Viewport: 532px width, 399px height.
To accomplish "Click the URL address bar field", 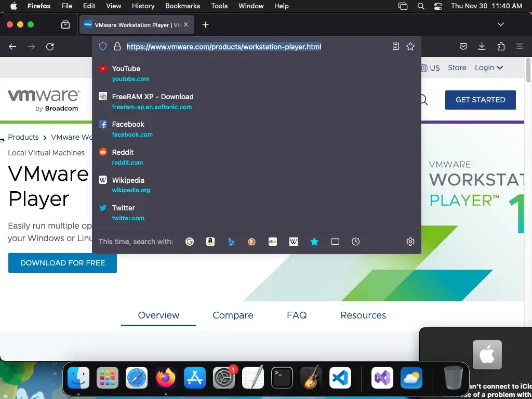I will tap(258, 46).
